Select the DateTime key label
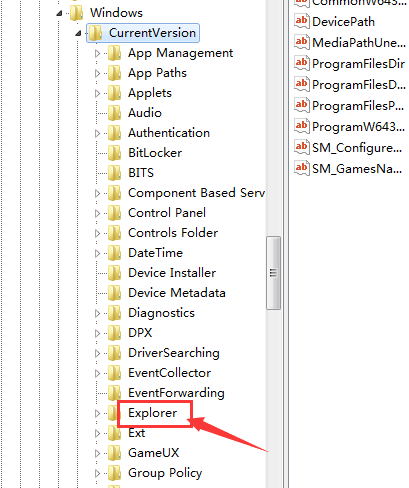Image resolution: width=409 pixels, height=488 pixels. coord(156,253)
